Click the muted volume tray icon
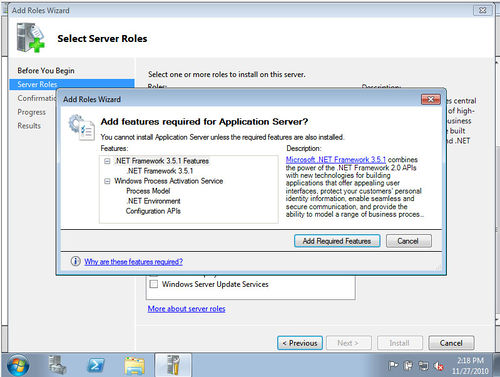 coord(439,366)
